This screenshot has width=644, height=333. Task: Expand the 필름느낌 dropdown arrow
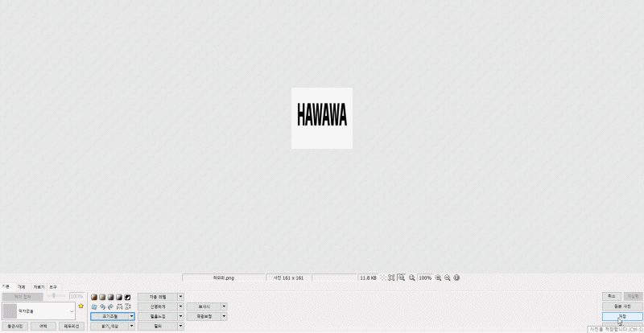[181, 316]
